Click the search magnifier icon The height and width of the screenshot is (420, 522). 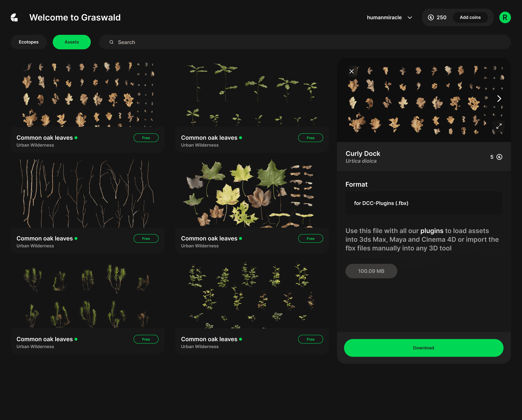click(111, 42)
